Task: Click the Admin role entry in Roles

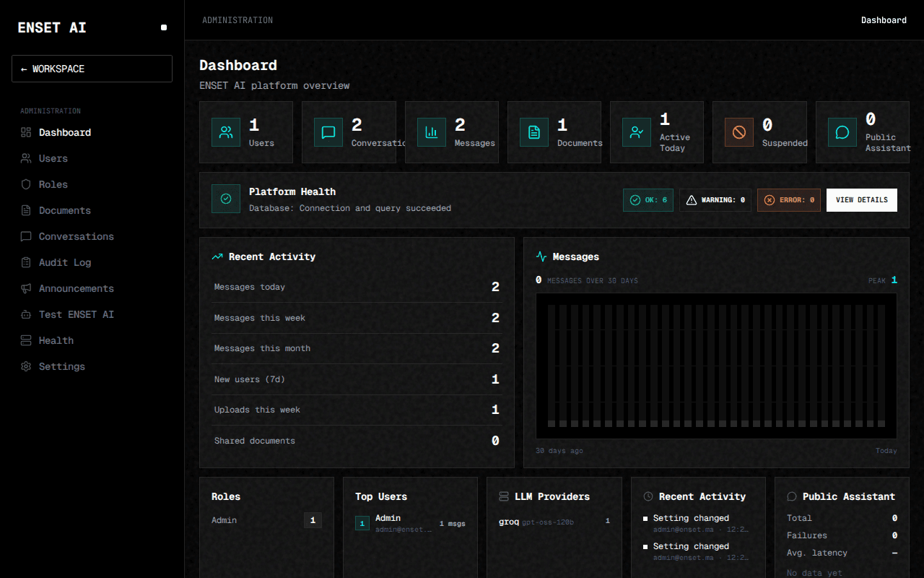Action: point(266,520)
